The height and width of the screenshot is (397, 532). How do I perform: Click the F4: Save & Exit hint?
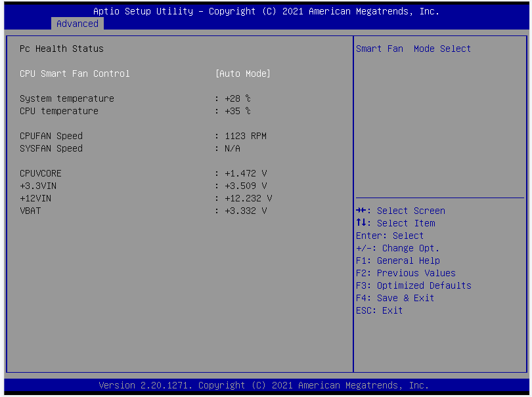(x=395, y=298)
